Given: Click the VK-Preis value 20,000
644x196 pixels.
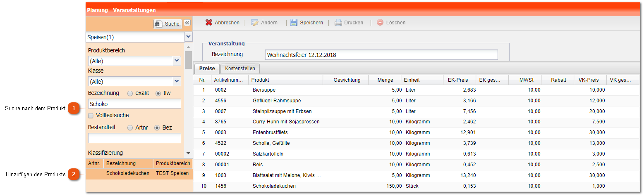Looking at the screenshot, I should (x=597, y=111).
